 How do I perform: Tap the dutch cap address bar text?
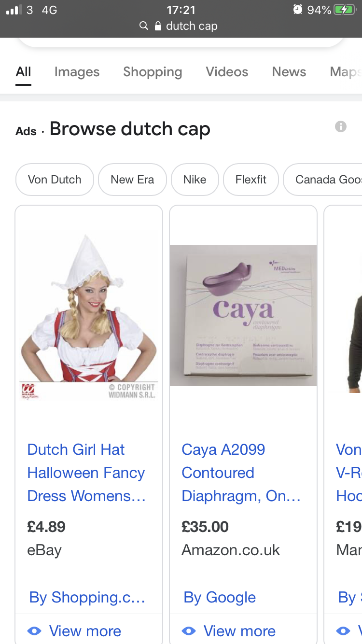click(192, 26)
